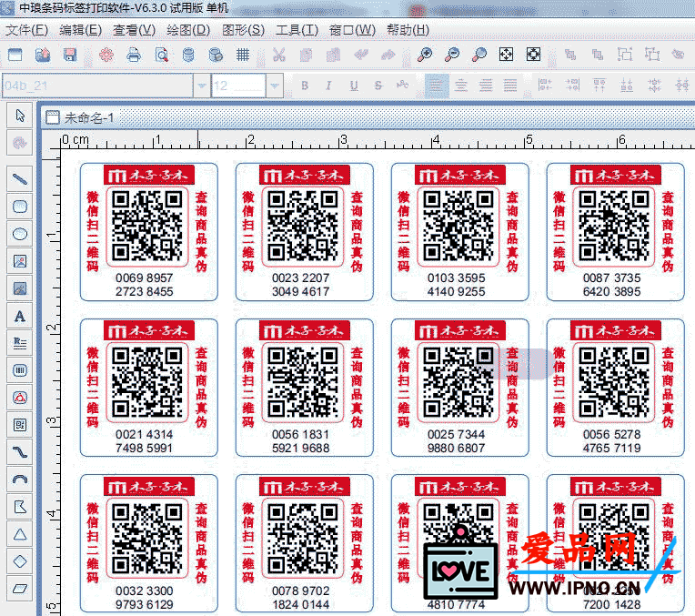Click the cut scissors icon
The width and height of the screenshot is (695, 616).
278,55
